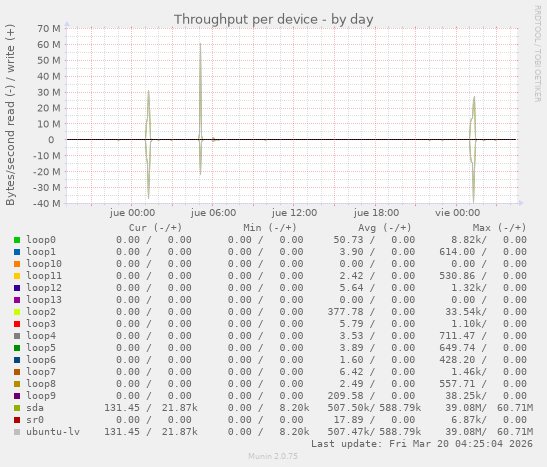Select the loop0 legend label
Screen dimensions: 547x467
[41, 240]
